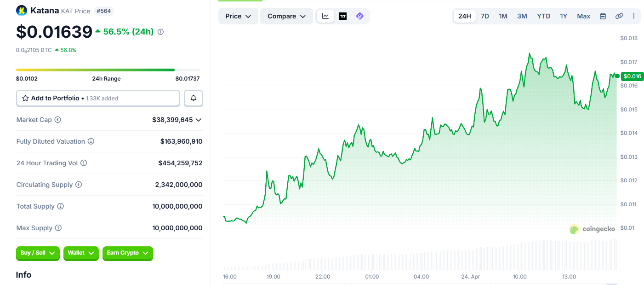This screenshot has height=285, width=644.
Task: Switch chart to Max range
Action: pyautogui.click(x=583, y=16)
